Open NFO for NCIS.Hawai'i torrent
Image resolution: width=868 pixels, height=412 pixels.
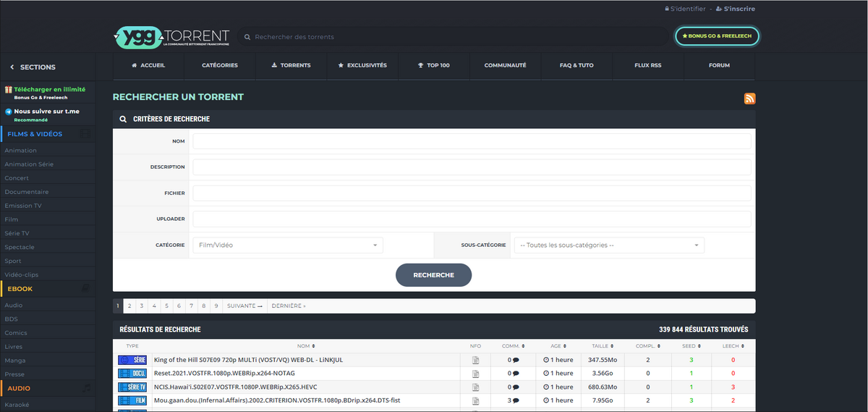coord(475,387)
